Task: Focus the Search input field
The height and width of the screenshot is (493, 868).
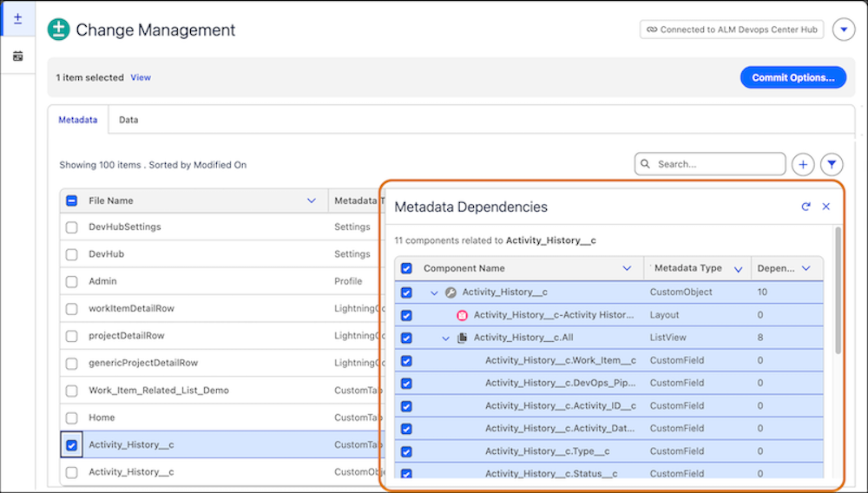Action: [710, 164]
